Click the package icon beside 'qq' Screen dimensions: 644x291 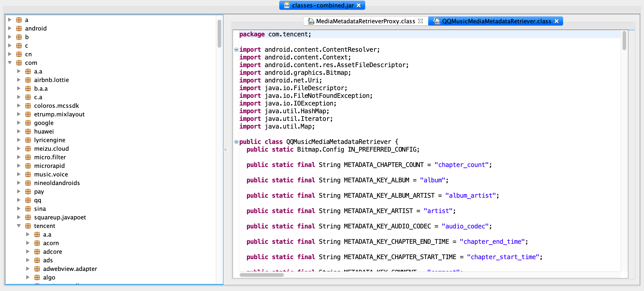[28, 200]
